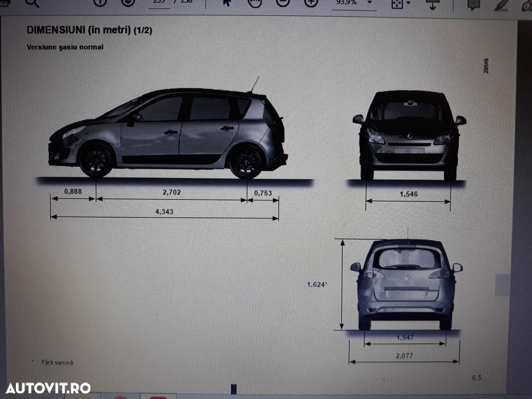The height and width of the screenshot is (399, 532).
Task: Click the front overhang value 0,888
Action: [73, 192]
